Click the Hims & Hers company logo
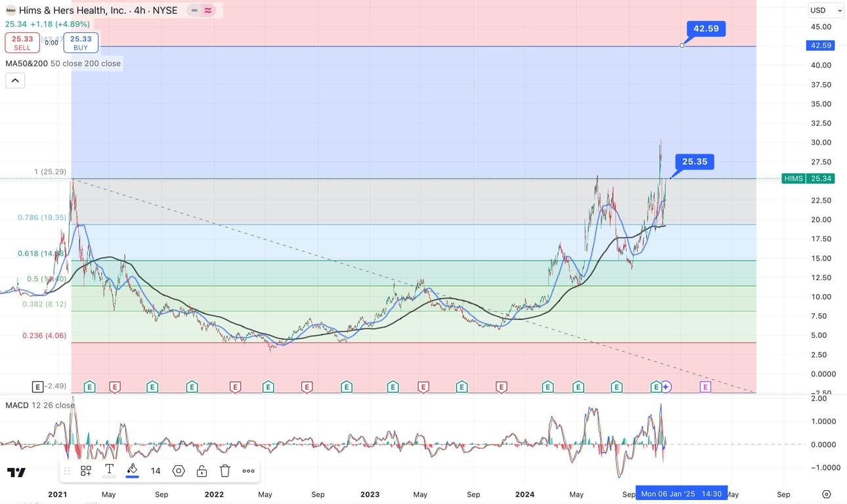Screen dimensions: 847x504 click(11, 10)
